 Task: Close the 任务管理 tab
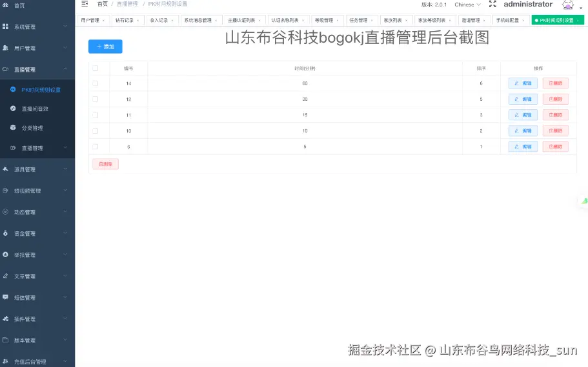(372, 20)
